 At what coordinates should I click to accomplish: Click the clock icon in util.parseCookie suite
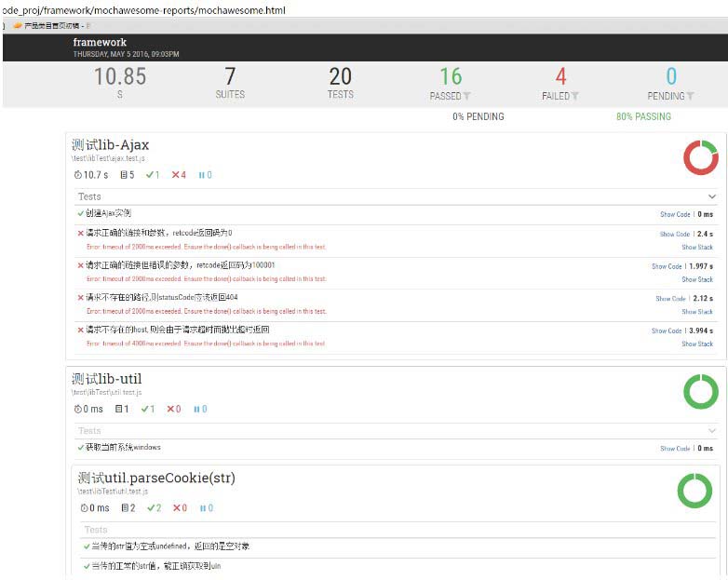pos(84,508)
